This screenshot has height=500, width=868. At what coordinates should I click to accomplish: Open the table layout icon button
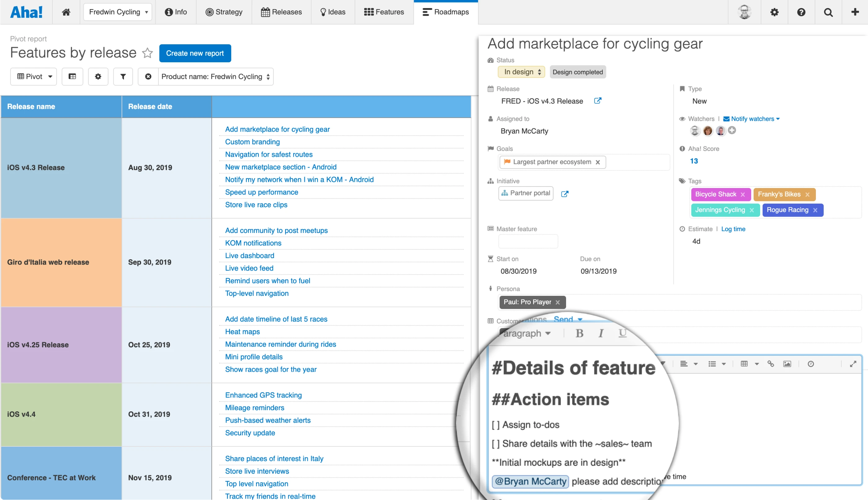[x=72, y=77]
